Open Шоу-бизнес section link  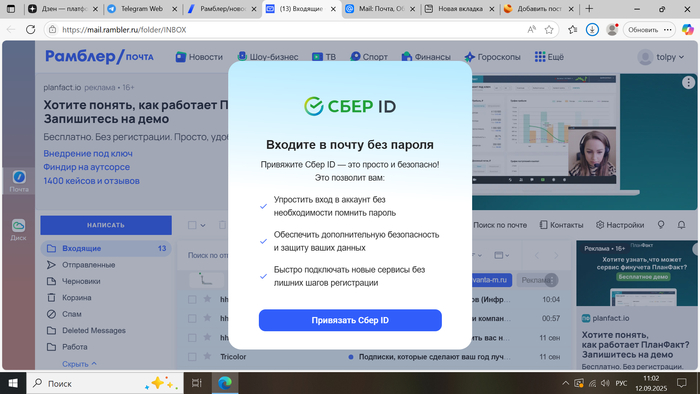point(268,57)
